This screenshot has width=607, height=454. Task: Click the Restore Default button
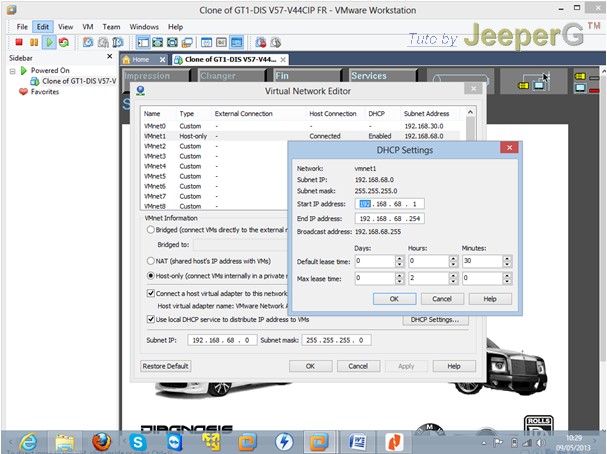click(166, 366)
